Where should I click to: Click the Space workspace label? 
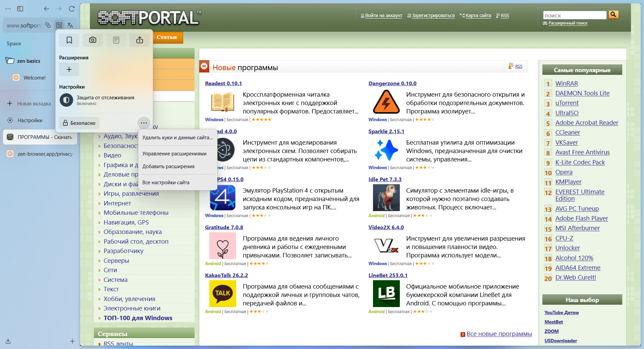(x=14, y=44)
